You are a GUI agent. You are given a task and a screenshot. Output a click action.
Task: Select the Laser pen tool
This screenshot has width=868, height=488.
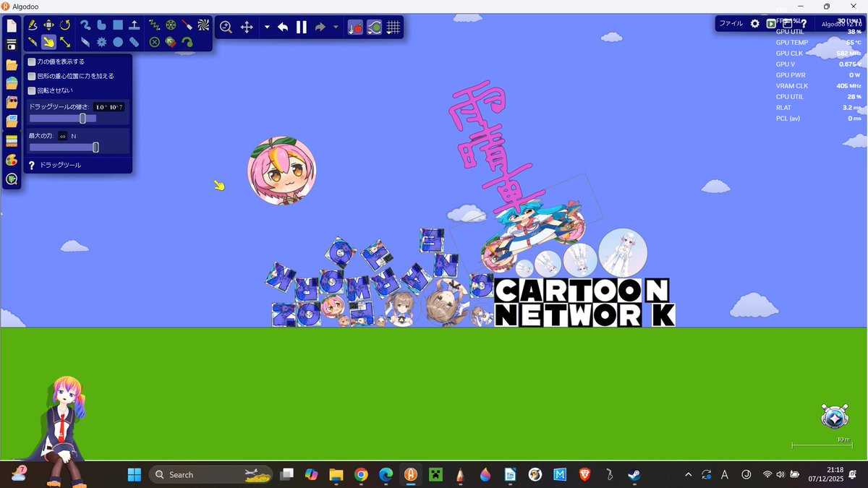tap(187, 25)
